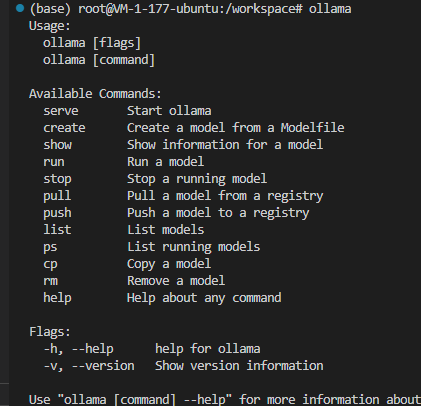Screen dimensions: 421x406
Task: Click the 'push' command entry
Action: [57, 213]
